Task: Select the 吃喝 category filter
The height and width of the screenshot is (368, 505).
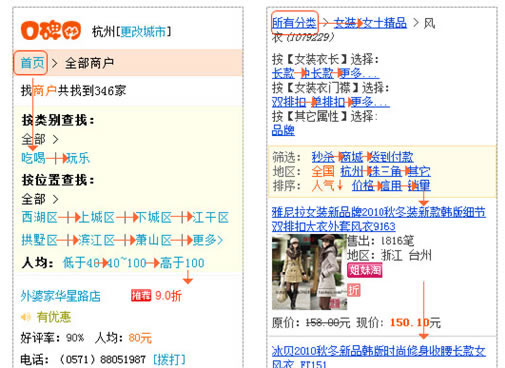Action: [x=33, y=158]
